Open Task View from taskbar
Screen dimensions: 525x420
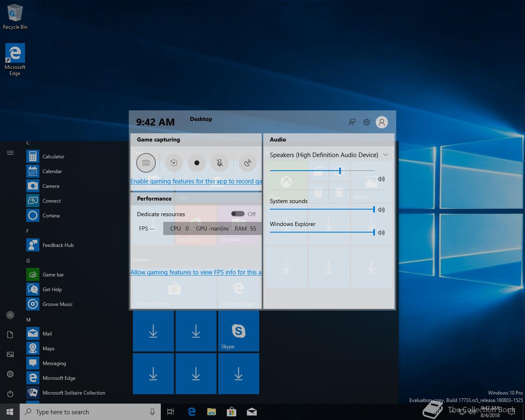171,412
